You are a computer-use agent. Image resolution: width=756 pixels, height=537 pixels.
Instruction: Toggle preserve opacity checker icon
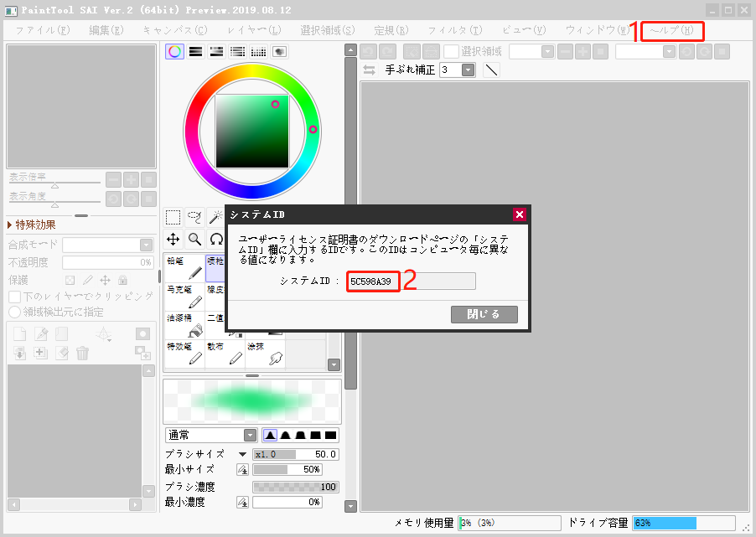[70, 280]
